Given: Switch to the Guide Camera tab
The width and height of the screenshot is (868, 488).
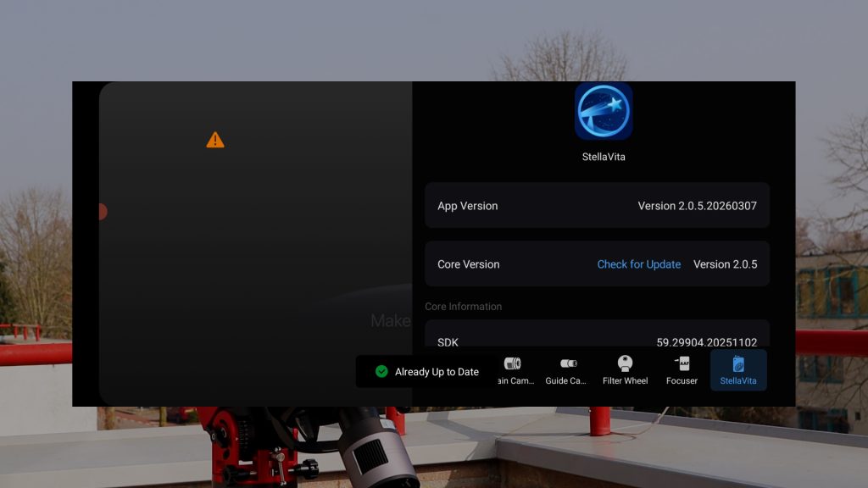Looking at the screenshot, I should point(566,370).
